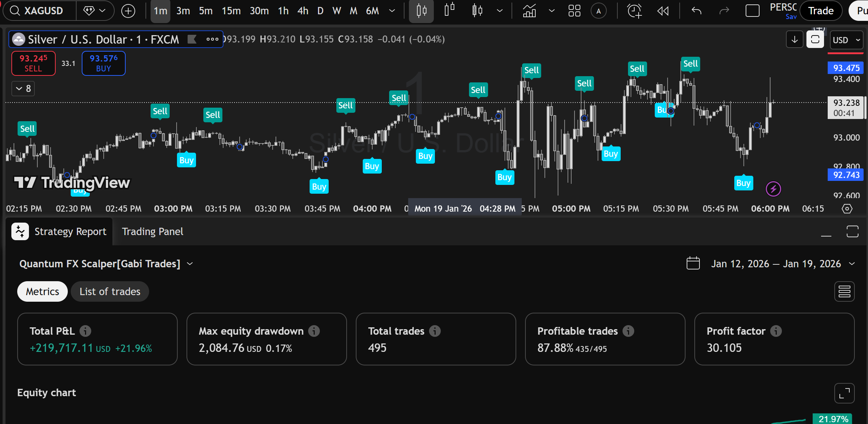Undo the last action
This screenshot has width=868, height=424.
point(697,11)
